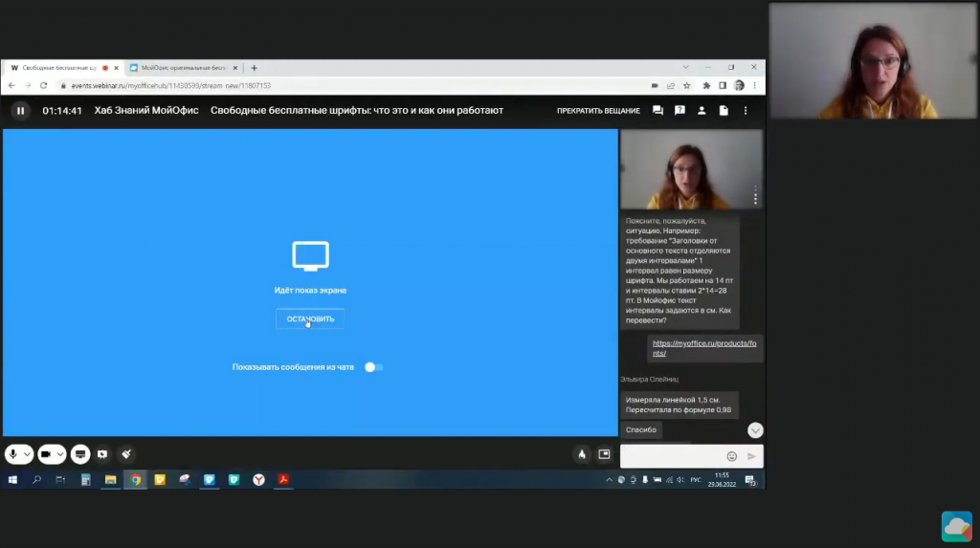The width and height of the screenshot is (980, 548).
Task: Open the chat panel icon in header
Action: click(x=657, y=111)
